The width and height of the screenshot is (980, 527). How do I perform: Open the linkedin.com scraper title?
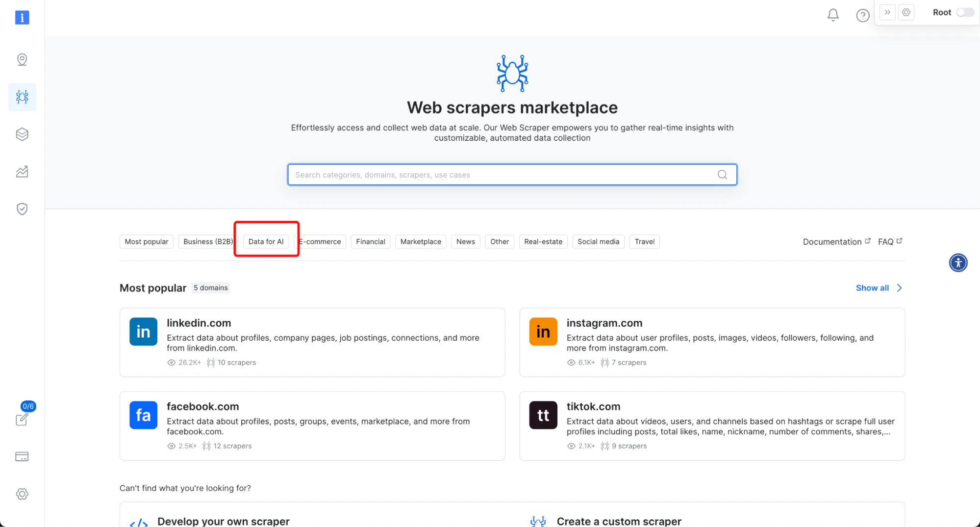coord(199,323)
